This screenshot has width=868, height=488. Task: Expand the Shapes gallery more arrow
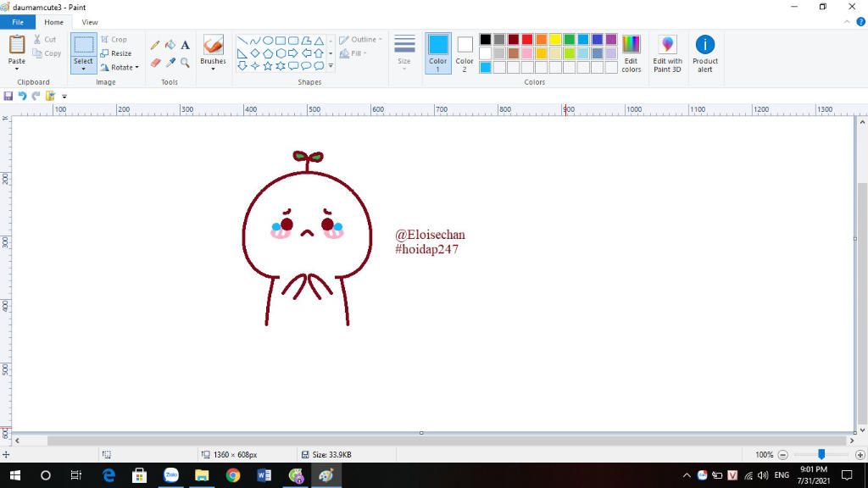(331, 66)
